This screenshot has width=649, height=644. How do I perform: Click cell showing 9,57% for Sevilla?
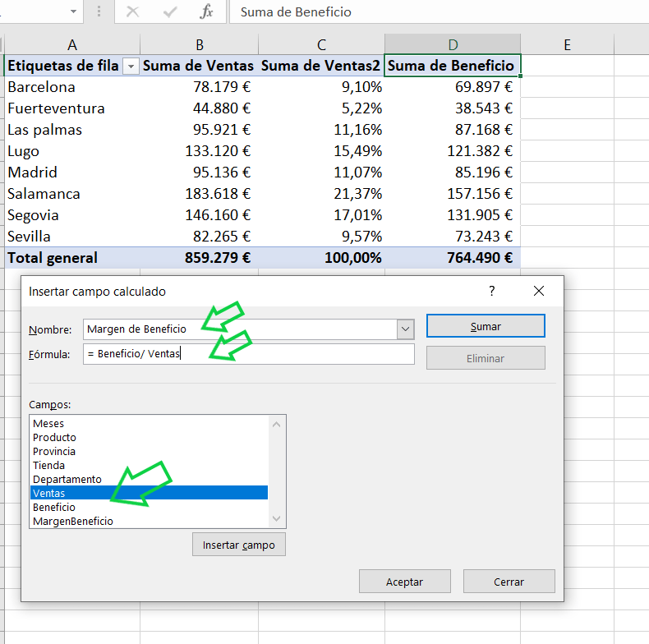321,237
